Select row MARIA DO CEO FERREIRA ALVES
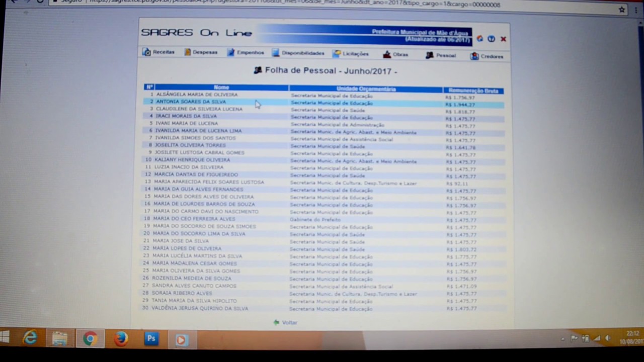This screenshot has height=362, width=644. 324,220
